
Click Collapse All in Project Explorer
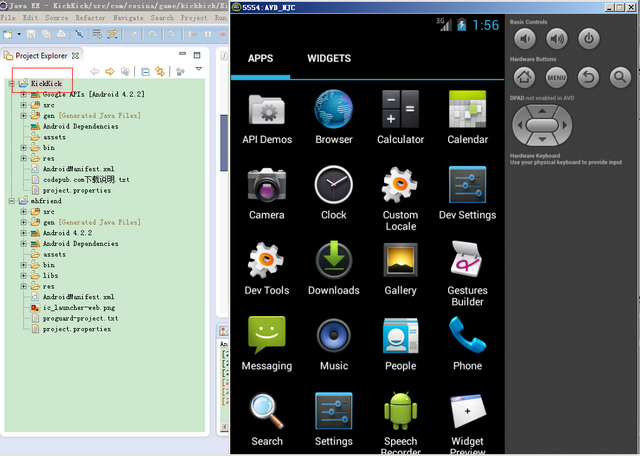[x=145, y=72]
